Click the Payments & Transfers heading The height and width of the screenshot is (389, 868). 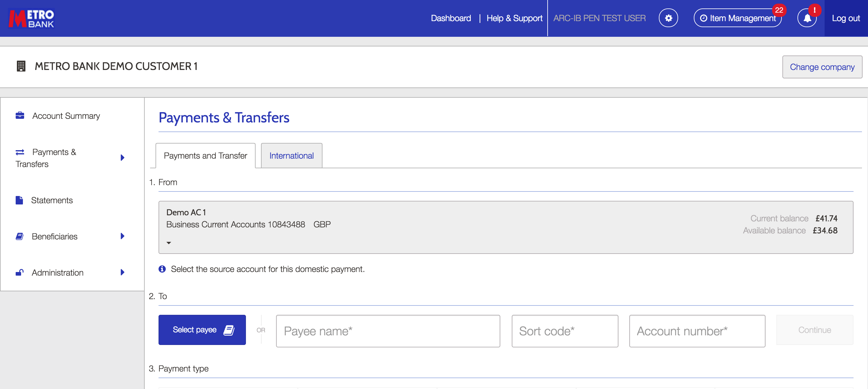tap(224, 117)
